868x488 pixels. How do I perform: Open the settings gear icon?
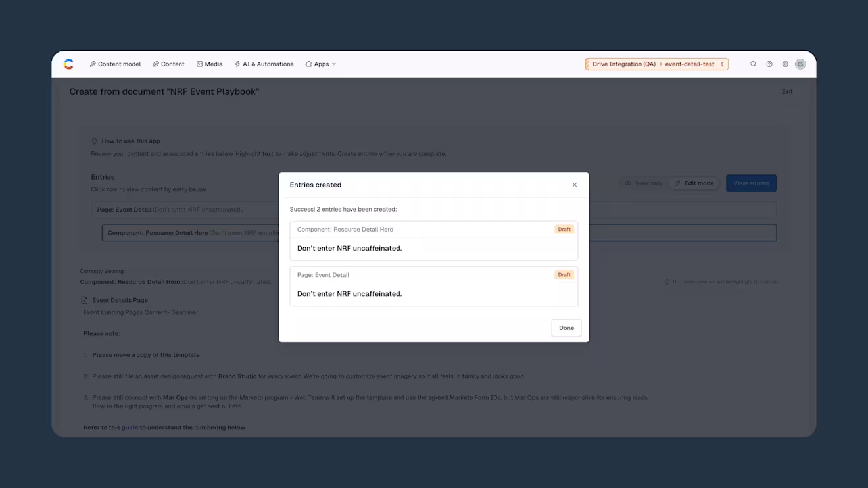tap(785, 64)
